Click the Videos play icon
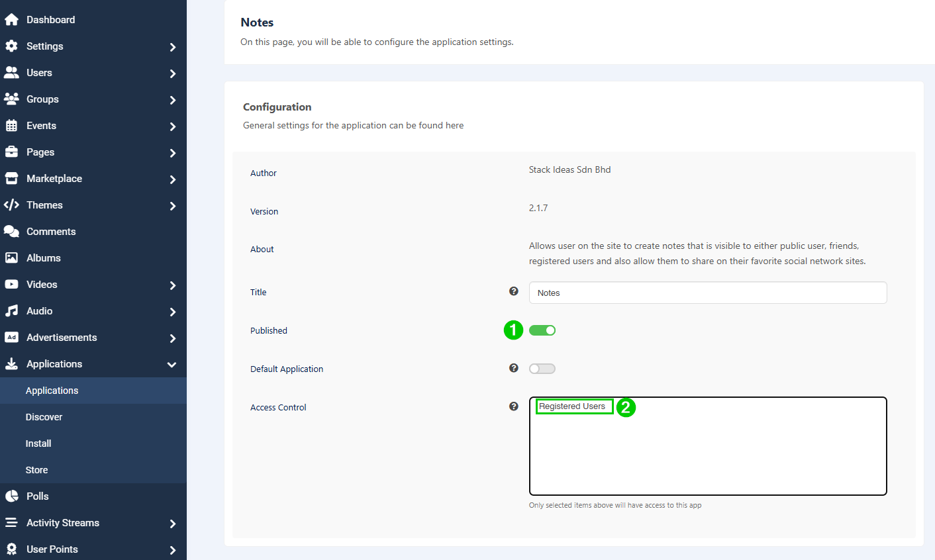Screen dimensions: 935x560 11,284
